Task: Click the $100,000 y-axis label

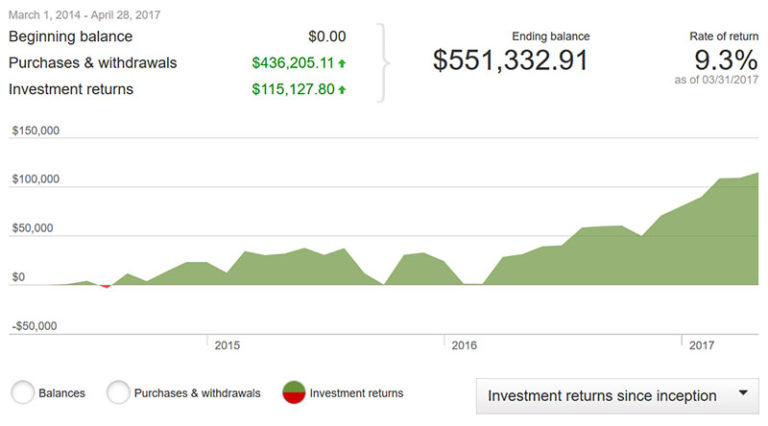Action: pos(36,179)
